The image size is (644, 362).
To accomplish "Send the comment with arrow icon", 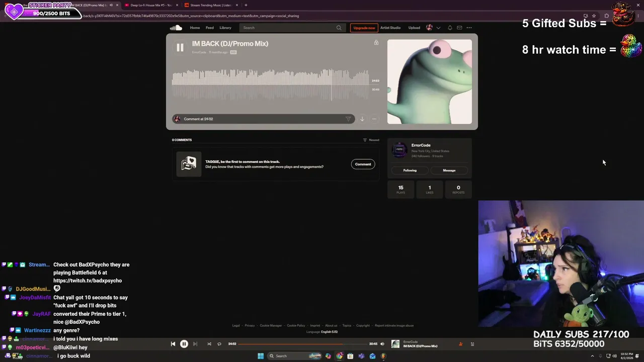I will point(348,119).
